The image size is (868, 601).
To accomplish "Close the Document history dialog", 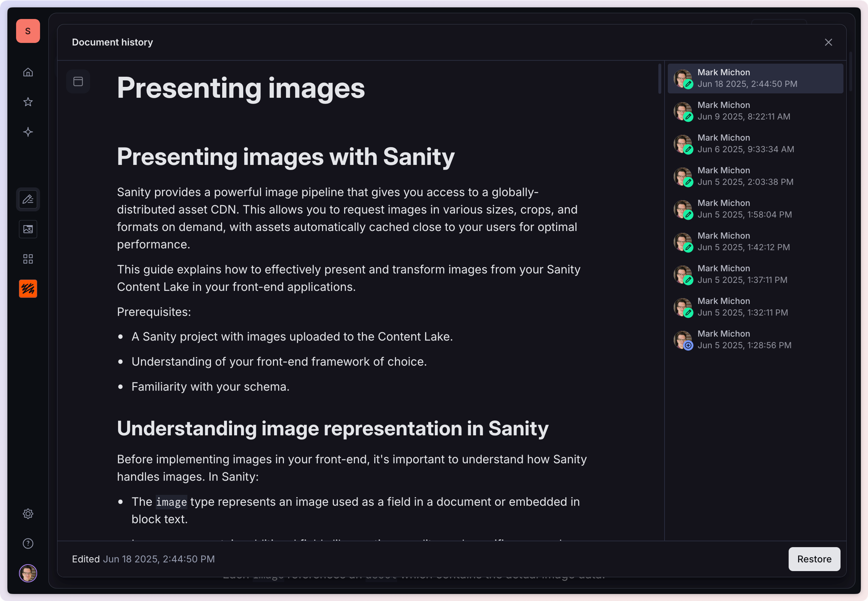I will point(828,42).
